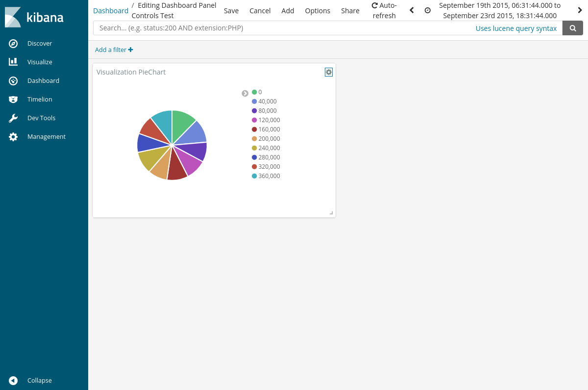The image size is (588, 390).
Task: Click Share in the top menu
Action: pyautogui.click(x=350, y=11)
